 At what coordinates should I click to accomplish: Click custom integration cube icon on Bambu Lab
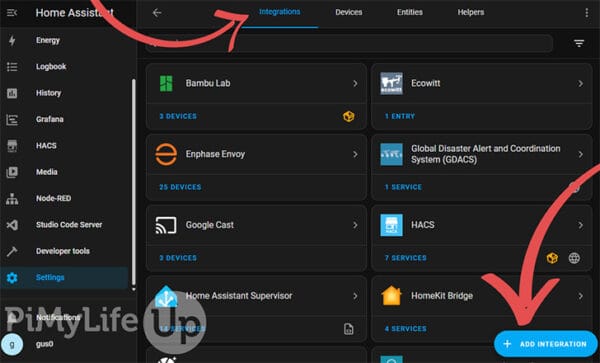(349, 116)
